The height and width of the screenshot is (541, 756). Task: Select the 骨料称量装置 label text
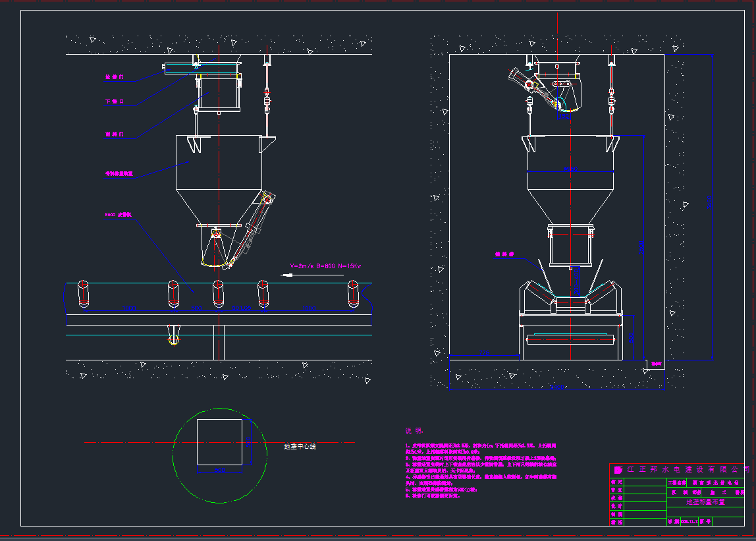(119, 175)
